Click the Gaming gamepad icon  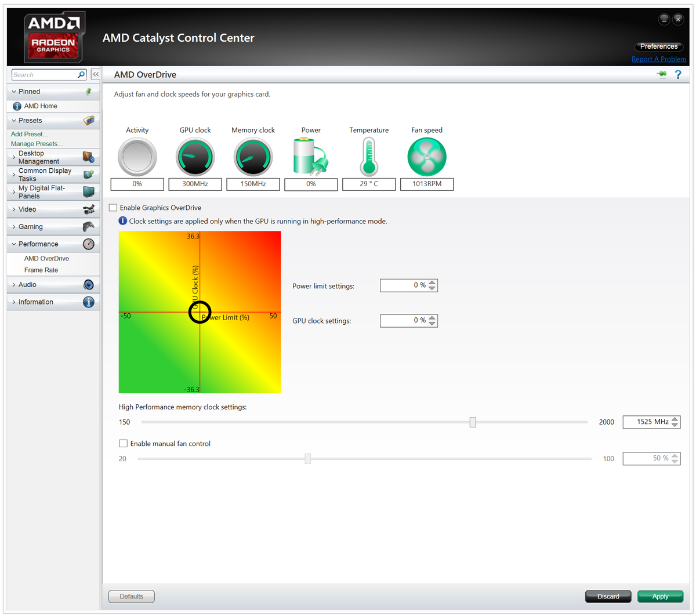point(89,226)
